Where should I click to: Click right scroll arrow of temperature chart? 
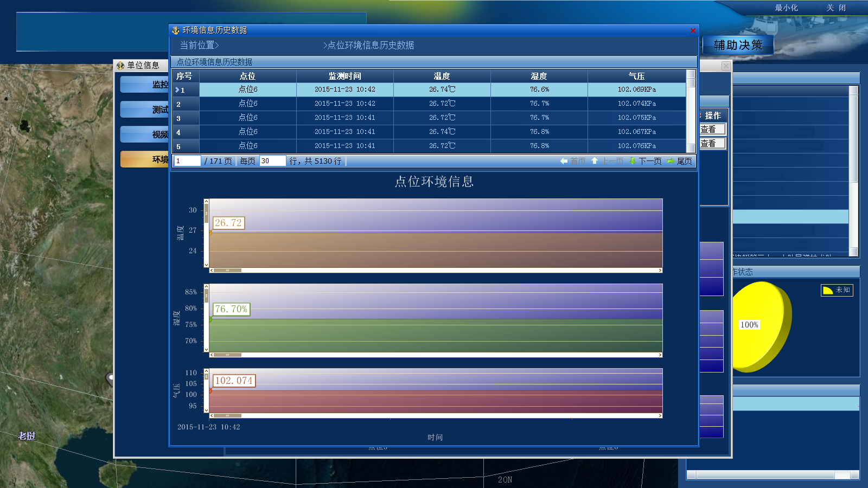pyautogui.click(x=660, y=270)
